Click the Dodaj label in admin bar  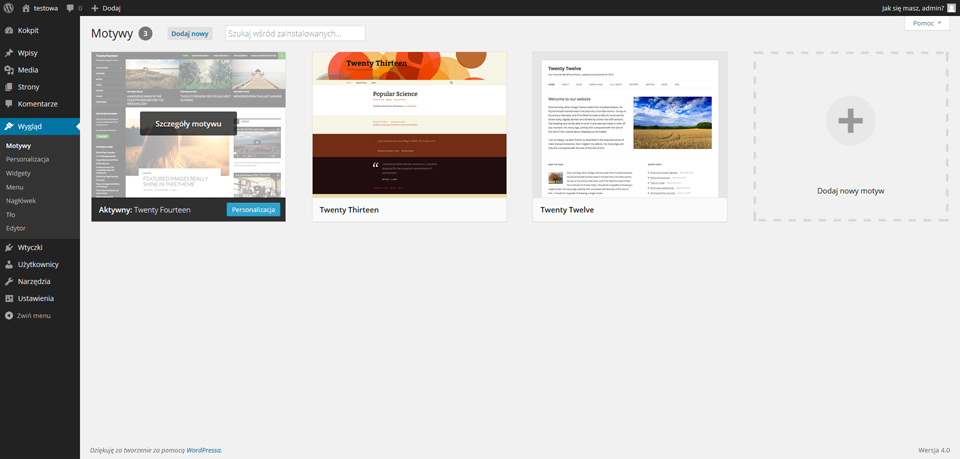111,9
